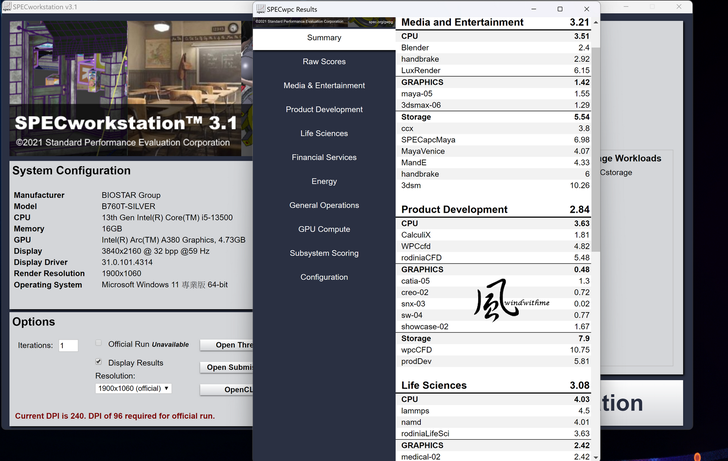Select the MayaVenice 4.07 row

coord(495,151)
